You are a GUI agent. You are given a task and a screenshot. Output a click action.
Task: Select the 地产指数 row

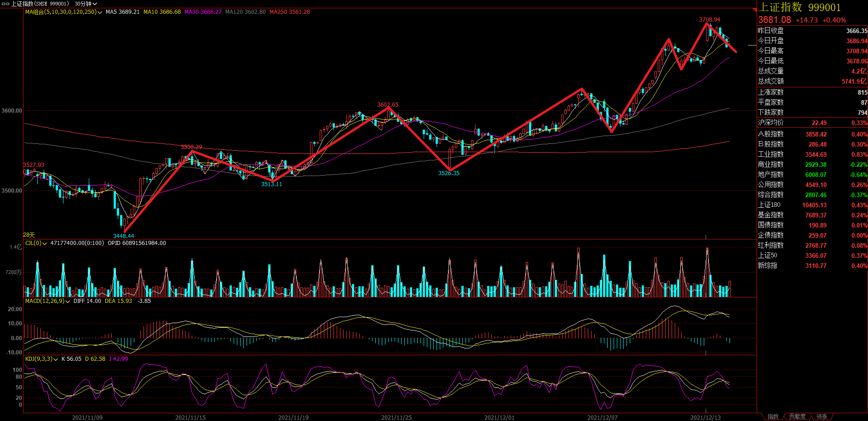[x=771, y=175]
